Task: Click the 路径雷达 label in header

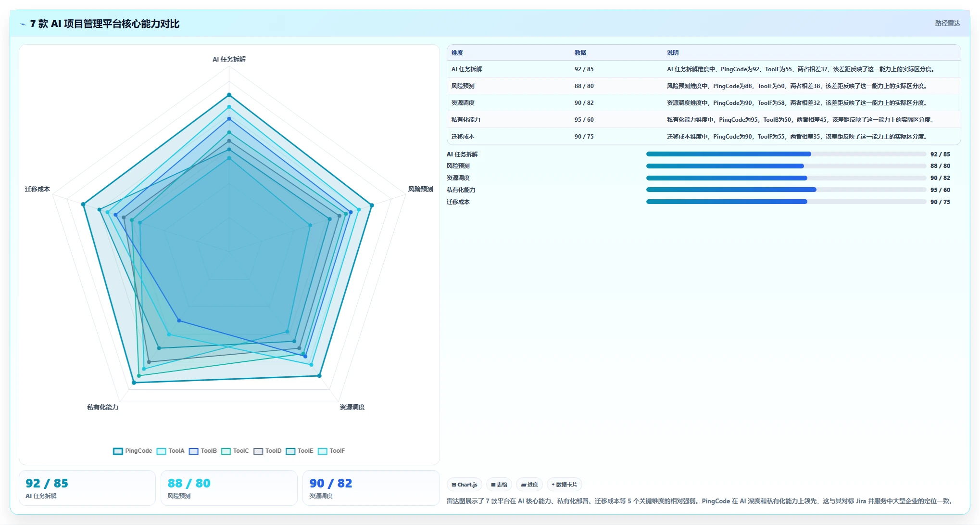Action: tap(947, 23)
